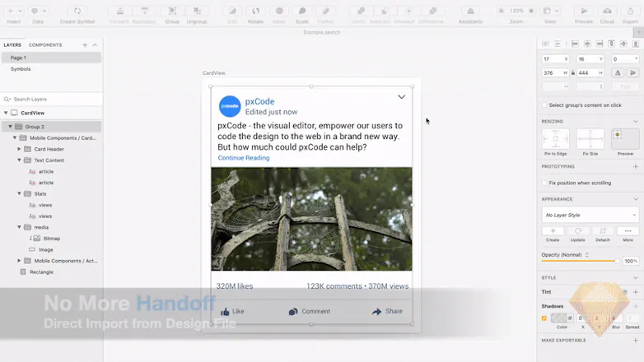The width and height of the screenshot is (644, 362).
Task: Expand the Card Header group
Action: (19, 149)
